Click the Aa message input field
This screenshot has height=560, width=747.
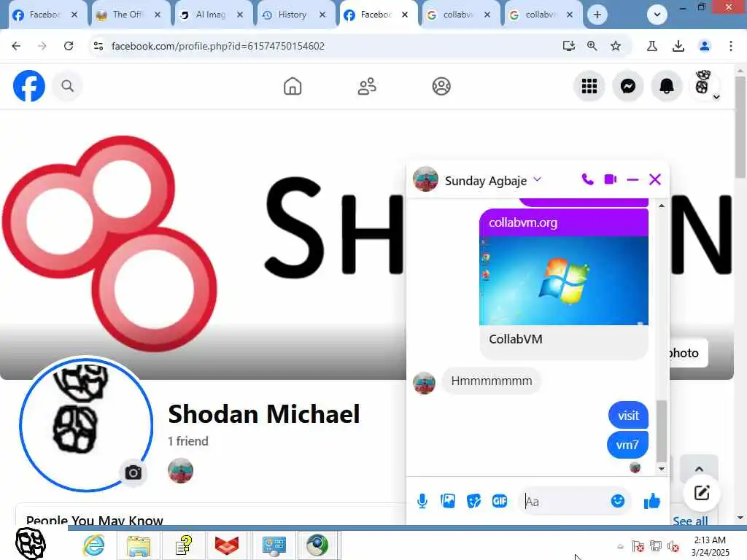click(564, 502)
